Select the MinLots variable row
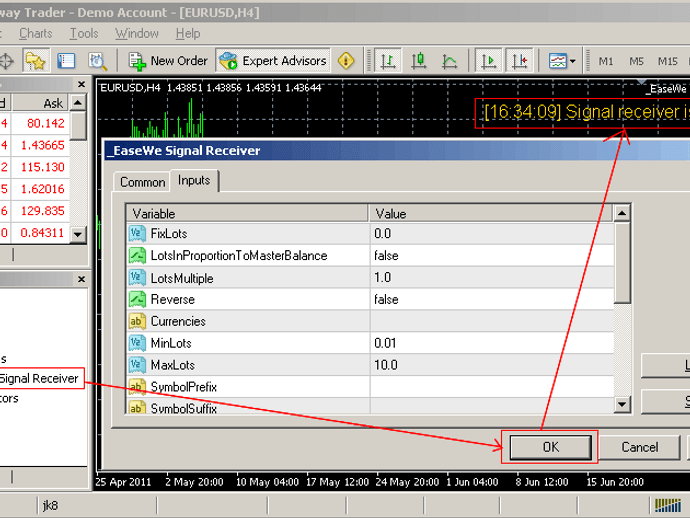Image resolution: width=690 pixels, height=518 pixels. coord(248,343)
